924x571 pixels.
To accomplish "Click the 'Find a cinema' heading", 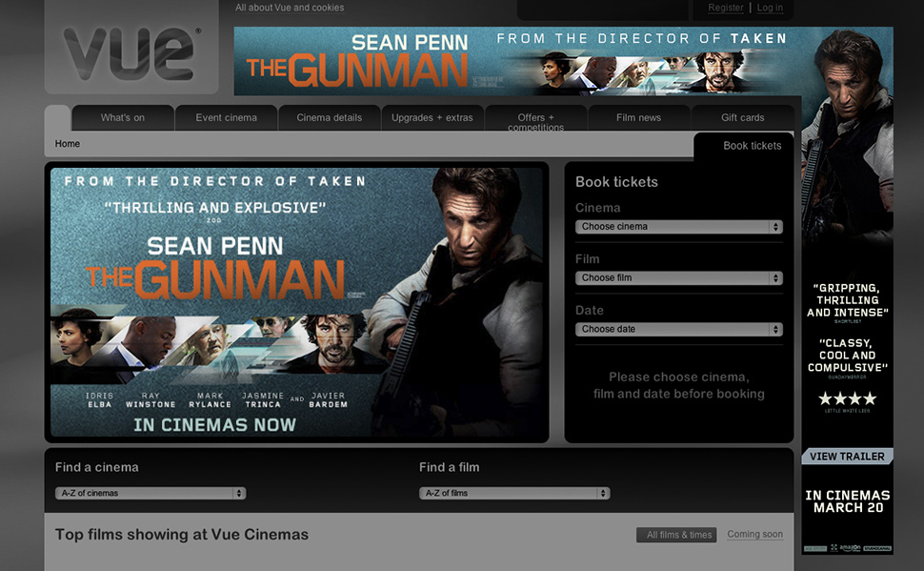I will [96, 467].
